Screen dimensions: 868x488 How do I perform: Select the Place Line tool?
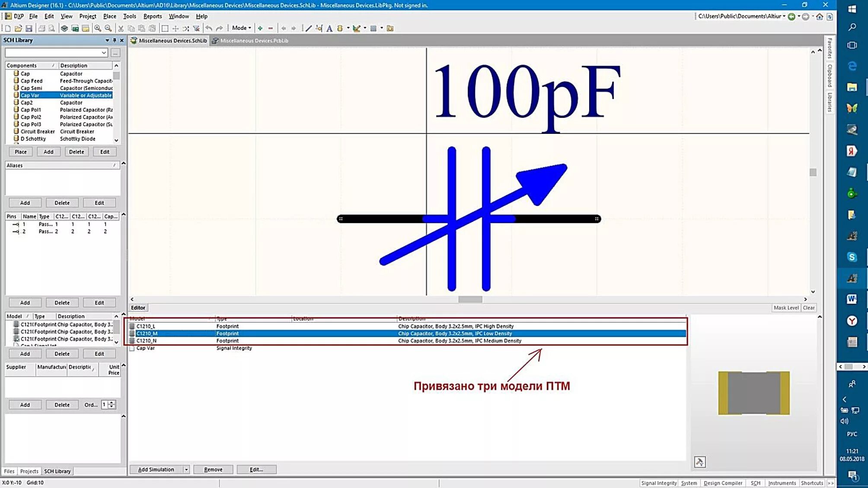coord(309,28)
